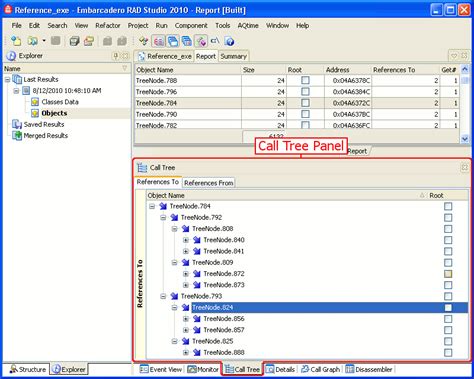Switch to the Summary tab

233,56
